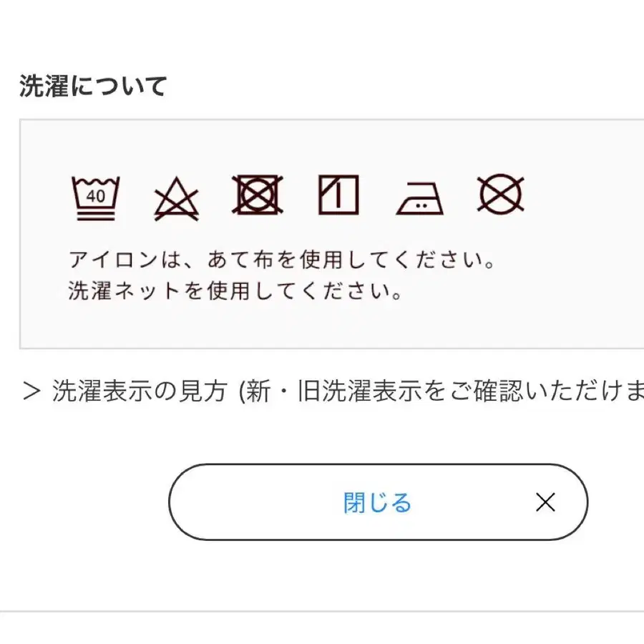Image resolution: width=644 pixels, height=644 pixels.
Task: Expand the 洗濯表示の見方 chevron arrow
Action: pyautogui.click(x=29, y=391)
